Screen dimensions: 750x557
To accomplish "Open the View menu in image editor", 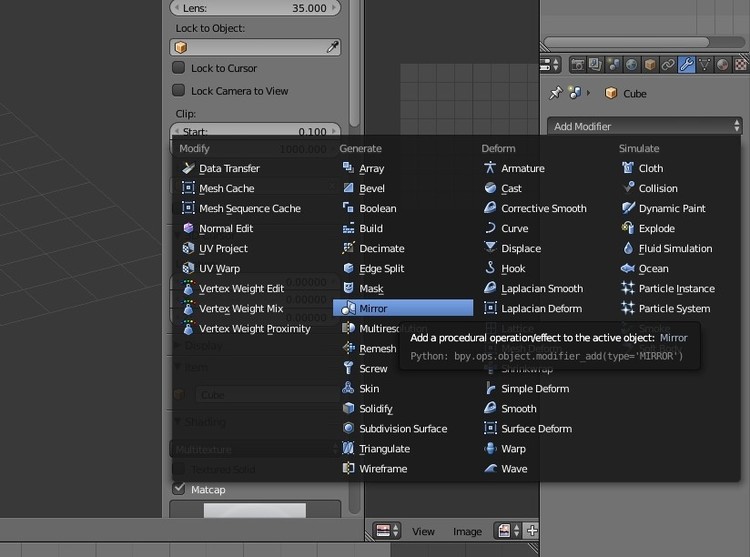I will pos(423,532).
